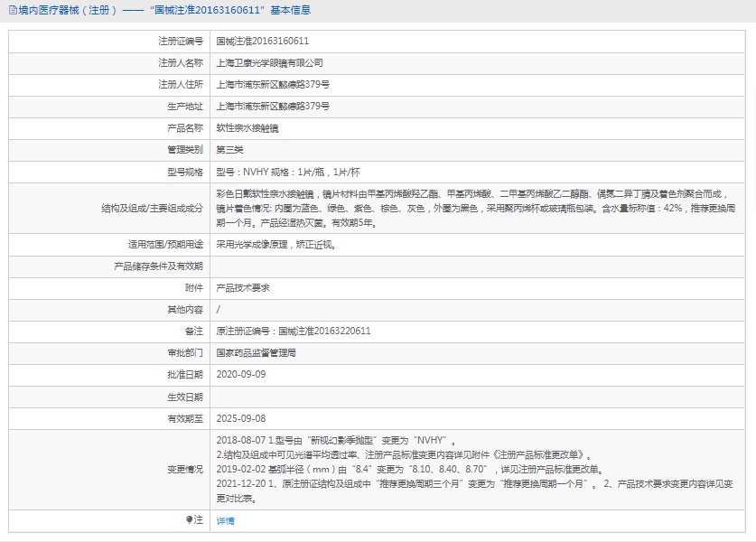This screenshot has height=542, width=756.
Task: Click the 产品技术要求 attachment text
Action: (x=243, y=287)
